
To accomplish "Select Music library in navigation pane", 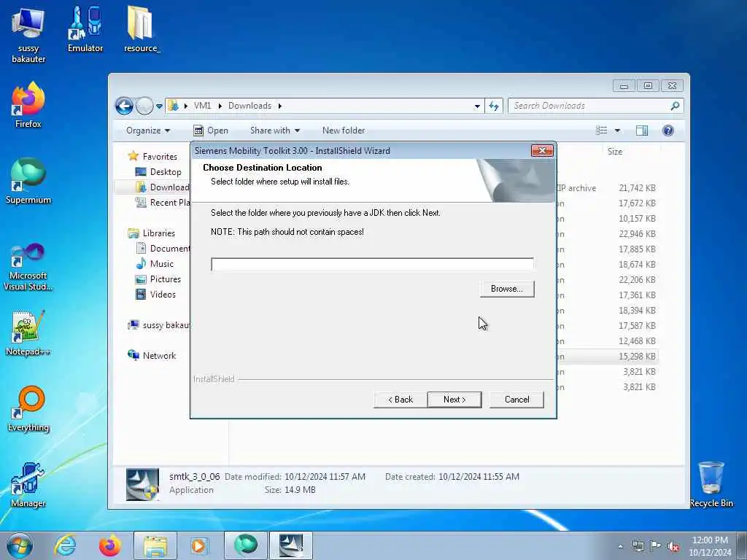I will [161, 264].
